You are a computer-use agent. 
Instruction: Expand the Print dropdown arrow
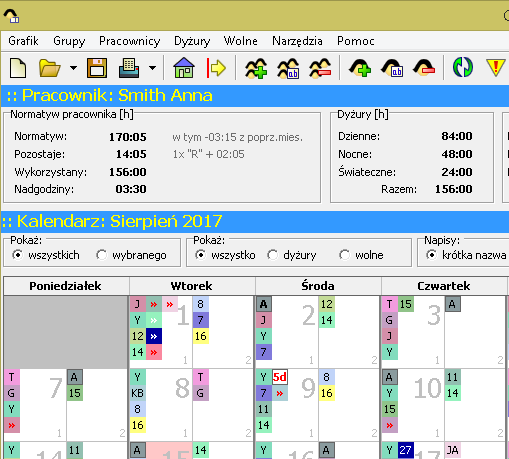[152, 68]
